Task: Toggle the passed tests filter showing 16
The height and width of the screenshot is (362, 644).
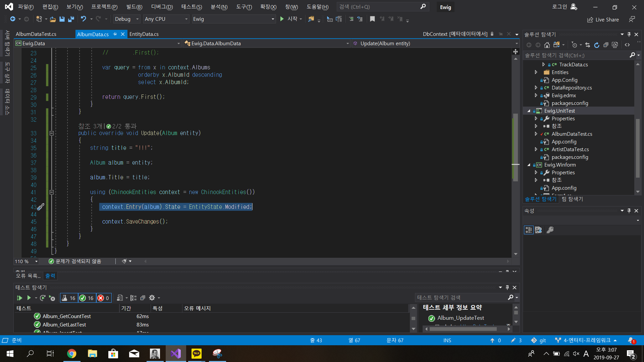Action: (87, 298)
